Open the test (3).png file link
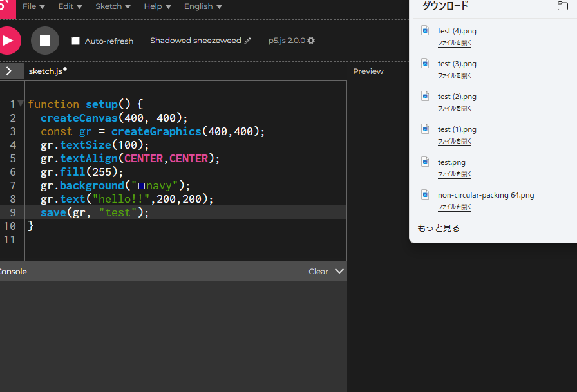This screenshot has height=392, width=577. [455, 75]
